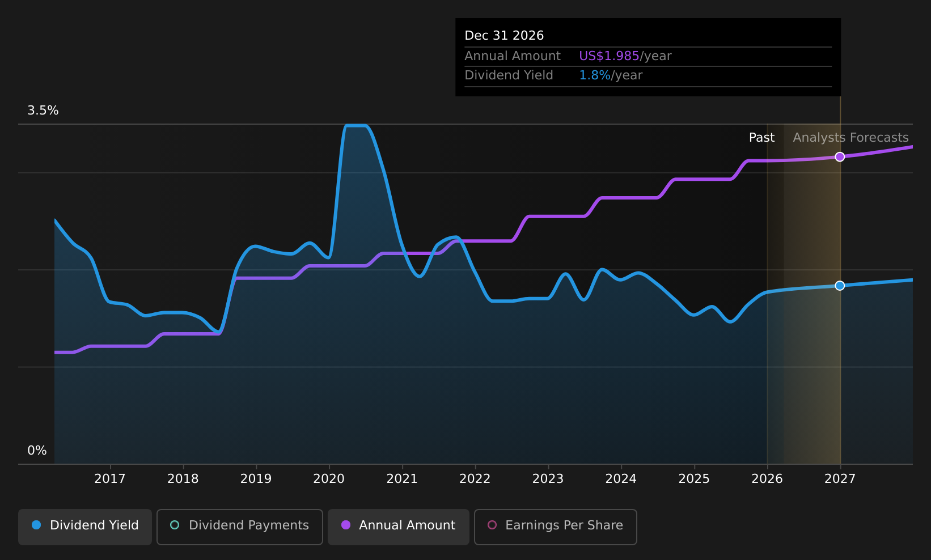This screenshot has width=931, height=560.
Task: Click the pink Earnings Per Share circle icon
Action: [x=493, y=525]
